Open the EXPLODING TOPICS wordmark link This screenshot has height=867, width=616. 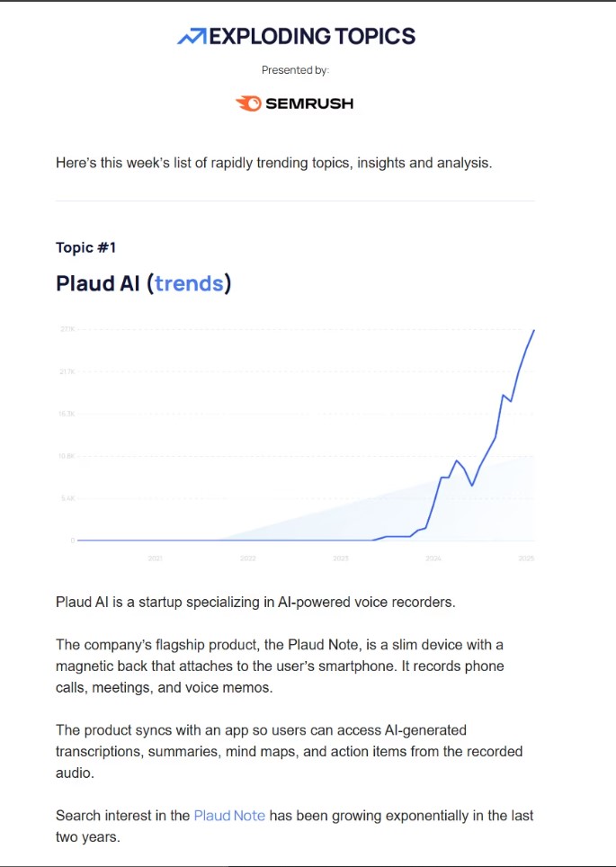point(312,37)
